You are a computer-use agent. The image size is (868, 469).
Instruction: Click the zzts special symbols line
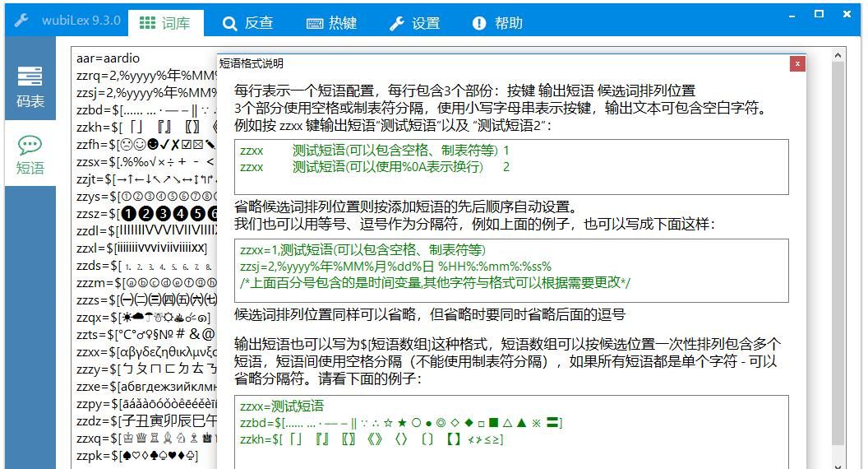point(146,334)
